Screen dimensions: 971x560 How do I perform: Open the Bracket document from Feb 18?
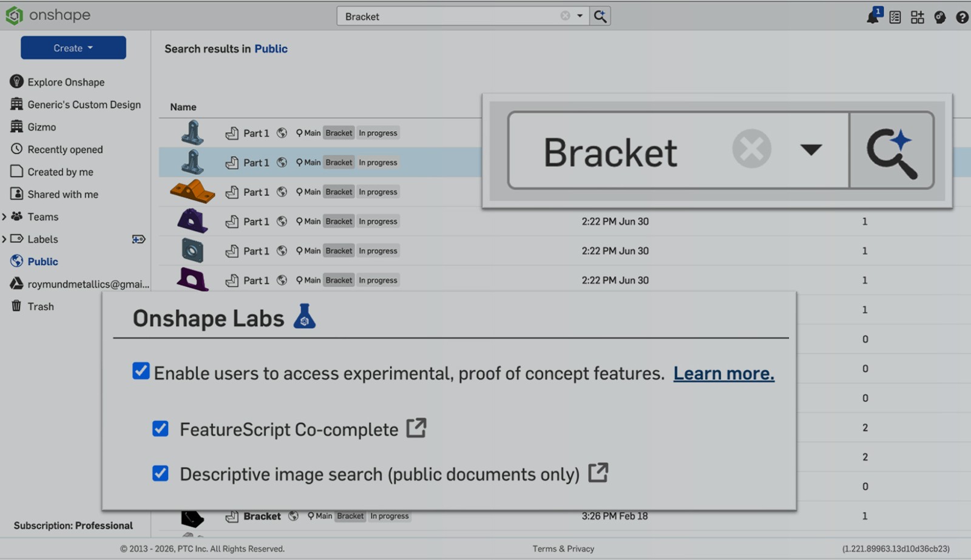click(x=262, y=516)
